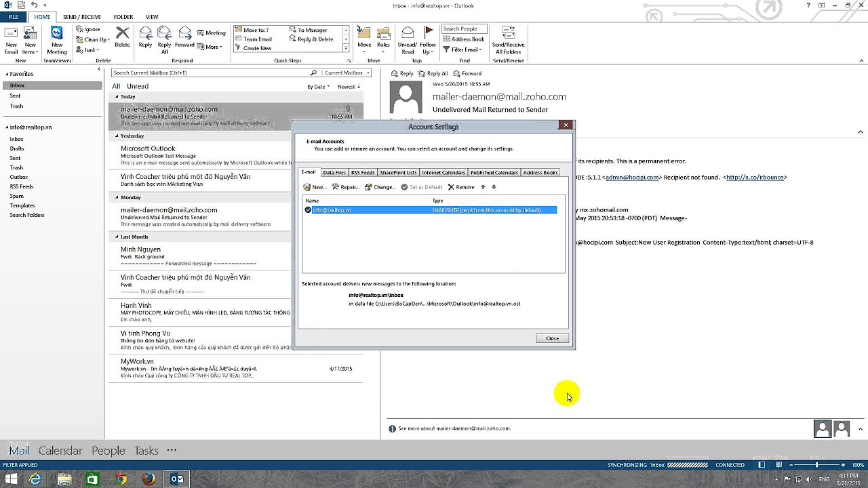This screenshot has height=488, width=868.
Task: Open Address Books tab
Action: click(540, 173)
